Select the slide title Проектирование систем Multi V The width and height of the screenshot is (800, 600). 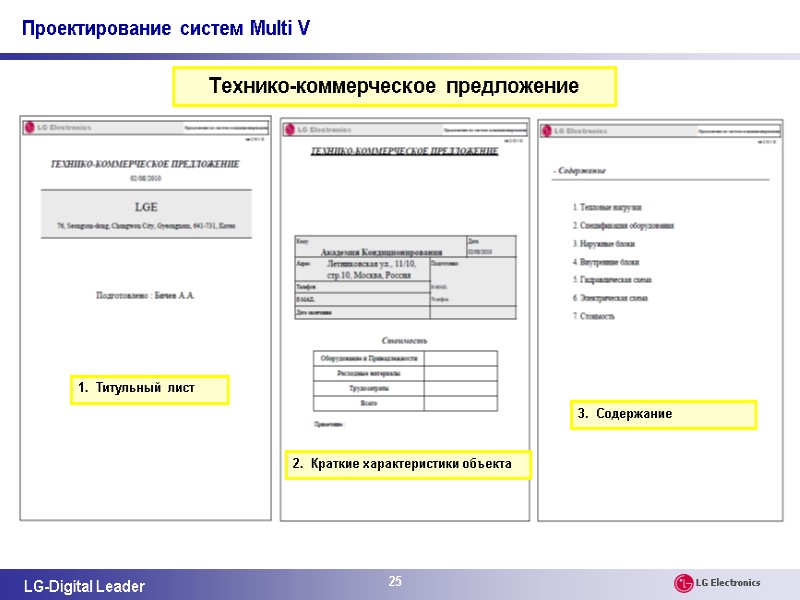point(150,28)
